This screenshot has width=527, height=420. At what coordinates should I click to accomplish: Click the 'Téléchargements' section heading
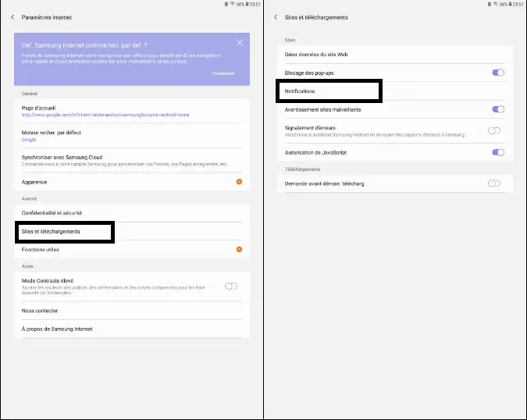[302, 169]
